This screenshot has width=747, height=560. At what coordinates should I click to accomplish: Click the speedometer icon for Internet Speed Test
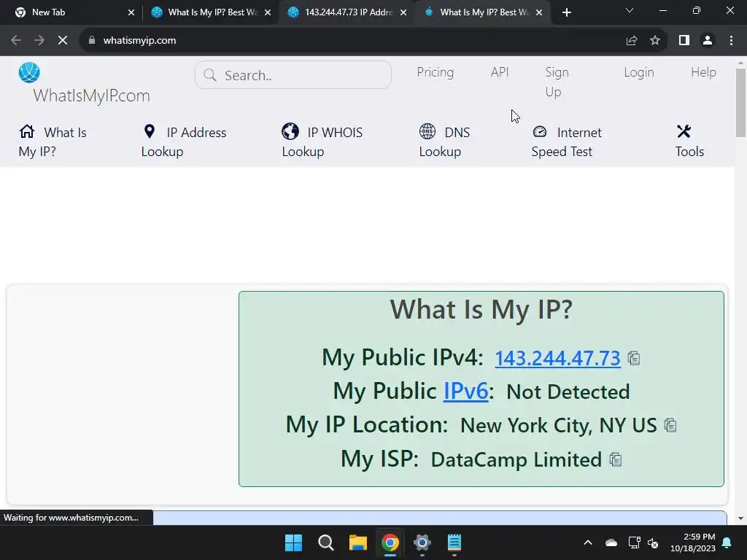coord(540,131)
